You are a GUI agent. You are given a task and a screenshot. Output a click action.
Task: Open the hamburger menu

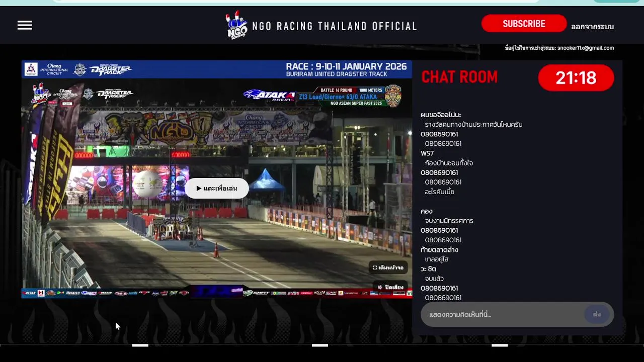pyautogui.click(x=25, y=25)
